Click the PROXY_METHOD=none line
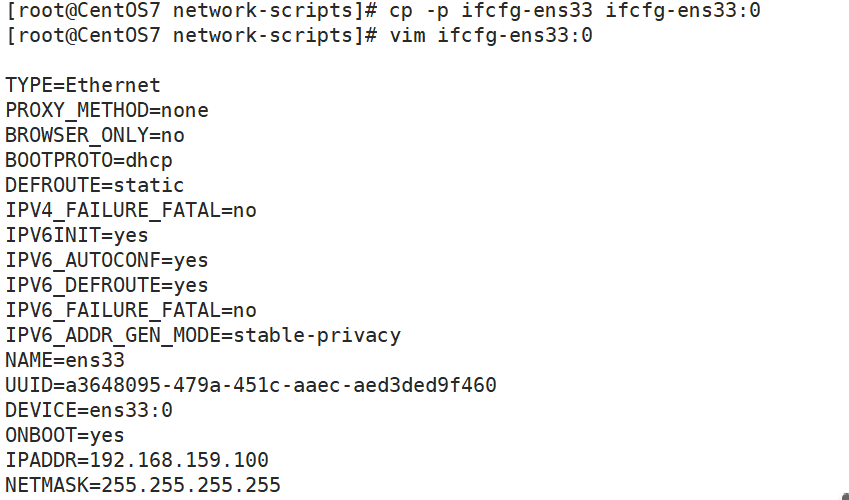This screenshot has height=500, width=849. coord(107,111)
